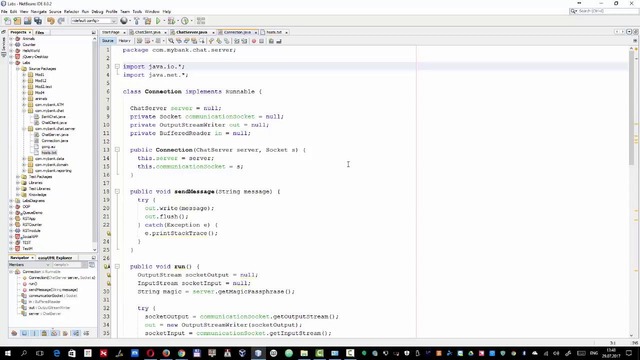Toggle Sort by Name in Navigator
This screenshot has width=640, height=360.
(x=76, y=333)
